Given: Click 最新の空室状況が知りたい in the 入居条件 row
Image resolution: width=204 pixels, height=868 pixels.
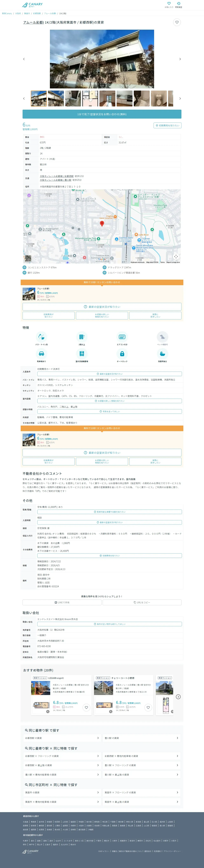Looking at the screenshot, I should tap(109, 374).
